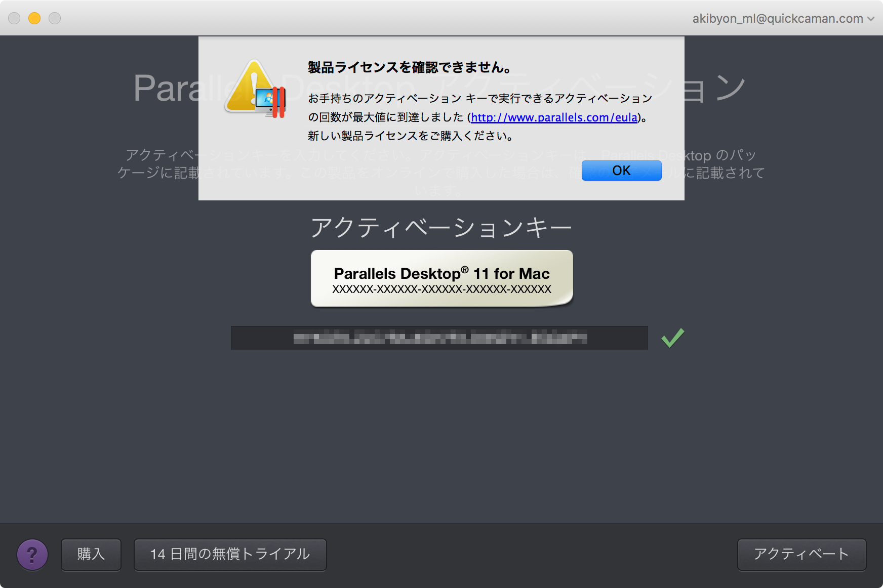Open the akibyon_ml@quickcaman.com account dropdown
This screenshot has height=588, width=883.
pos(783,19)
